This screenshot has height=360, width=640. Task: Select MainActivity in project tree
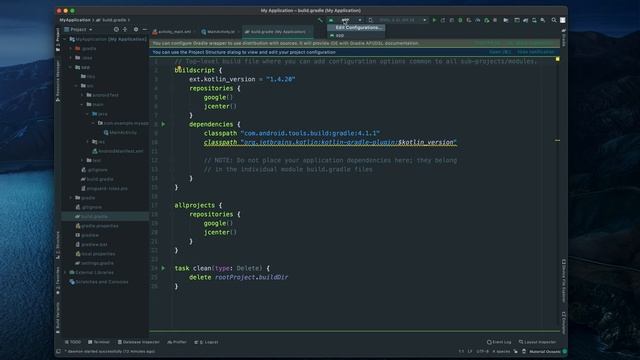[120, 133]
